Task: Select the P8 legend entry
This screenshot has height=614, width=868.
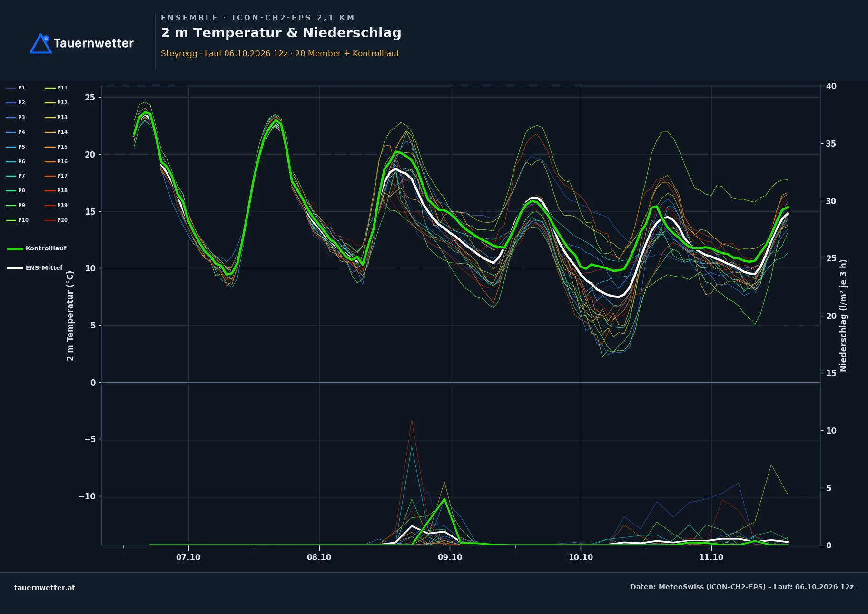Action: [x=15, y=191]
